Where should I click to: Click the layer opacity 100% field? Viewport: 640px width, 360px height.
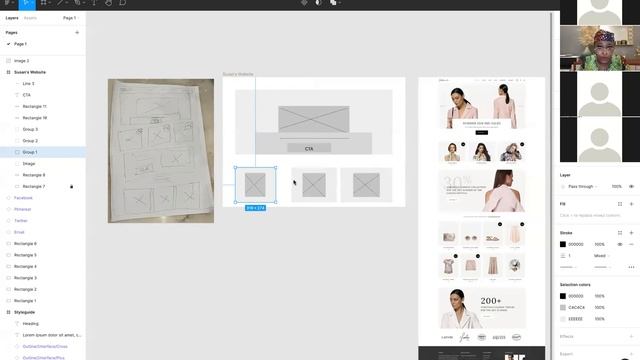(616, 187)
